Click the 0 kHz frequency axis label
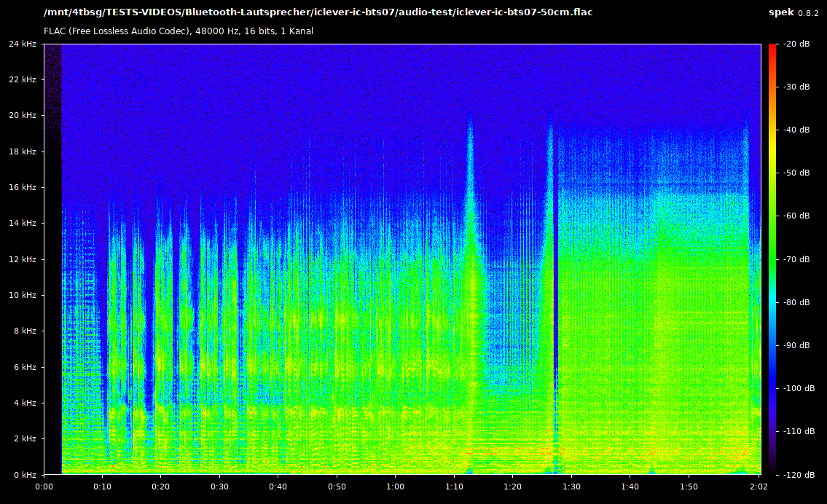 tap(26, 475)
